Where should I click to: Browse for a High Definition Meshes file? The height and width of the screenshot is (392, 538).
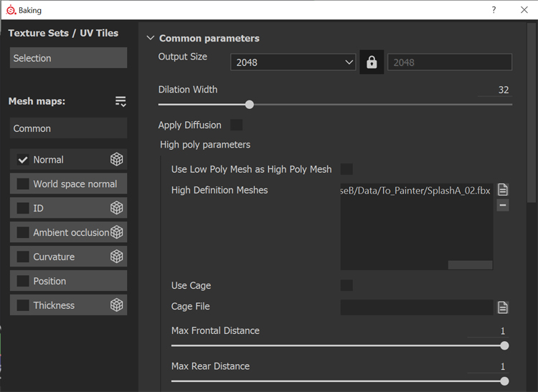point(503,190)
